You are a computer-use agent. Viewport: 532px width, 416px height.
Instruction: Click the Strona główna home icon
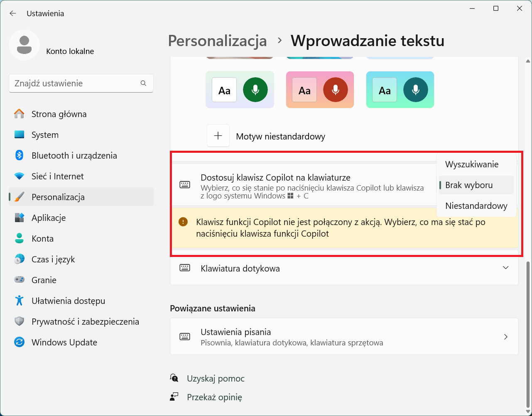[x=19, y=114]
